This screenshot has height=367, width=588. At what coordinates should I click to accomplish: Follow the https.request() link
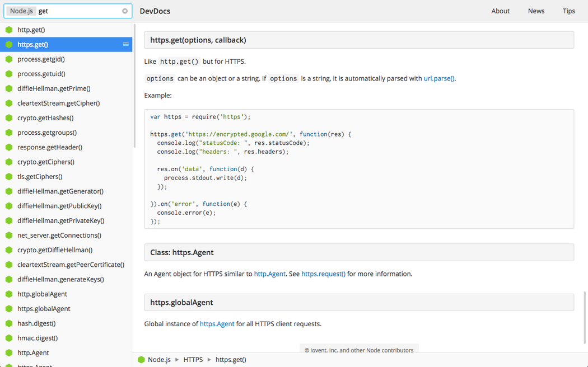coord(323,274)
